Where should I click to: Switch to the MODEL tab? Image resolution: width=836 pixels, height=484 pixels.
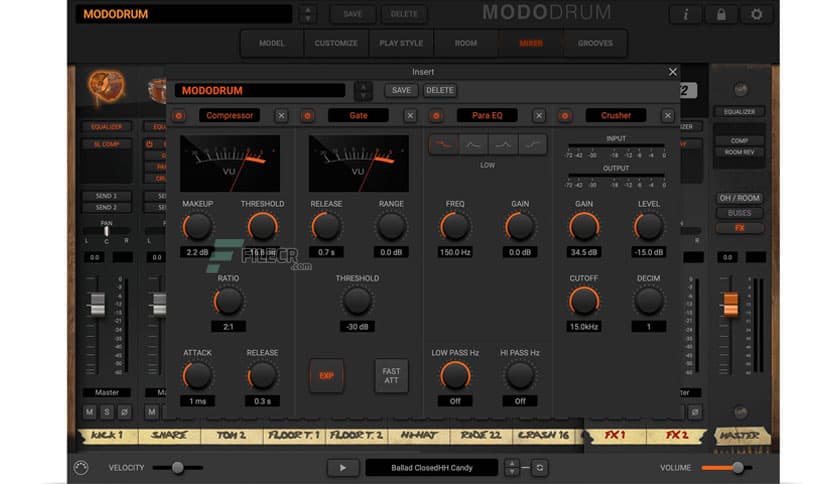(x=272, y=43)
